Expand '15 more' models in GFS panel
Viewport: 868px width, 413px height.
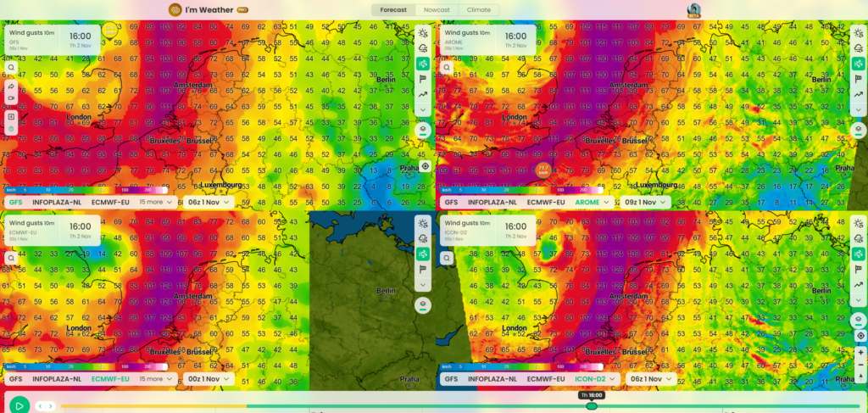click(156, 202)
